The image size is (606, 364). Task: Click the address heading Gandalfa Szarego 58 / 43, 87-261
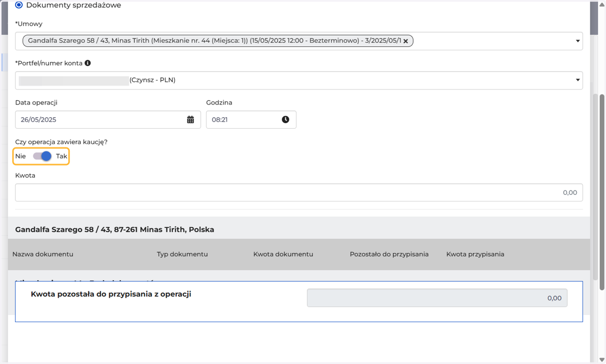(115, 229)
